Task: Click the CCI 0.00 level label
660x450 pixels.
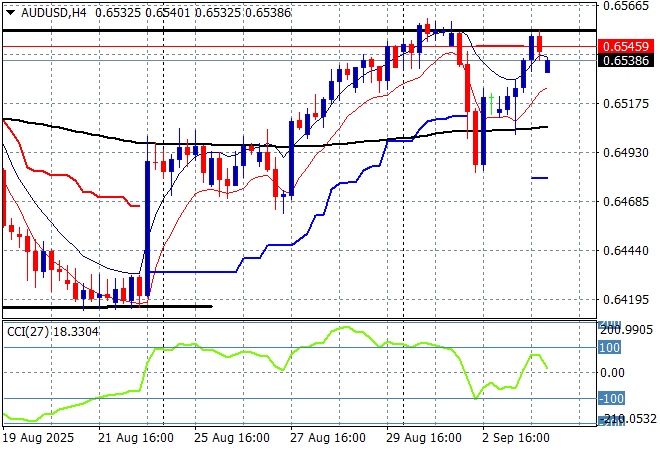Action: tap(612, 373)
